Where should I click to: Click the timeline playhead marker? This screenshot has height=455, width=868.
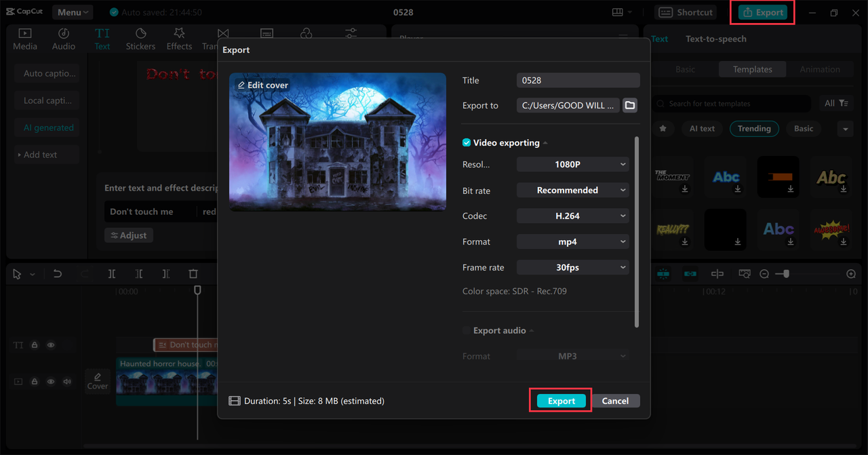[x=197, y=290]
